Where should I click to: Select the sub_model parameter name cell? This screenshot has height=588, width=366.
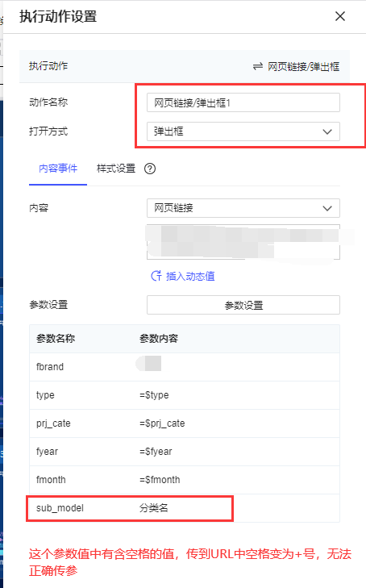pos(60,508)
